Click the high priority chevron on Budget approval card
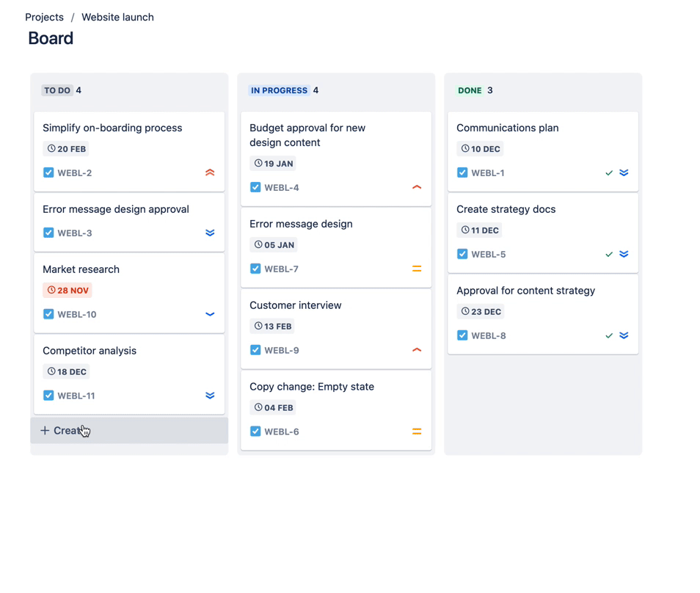Viewport: 700px width, 593px height. (x=417, y=187)
